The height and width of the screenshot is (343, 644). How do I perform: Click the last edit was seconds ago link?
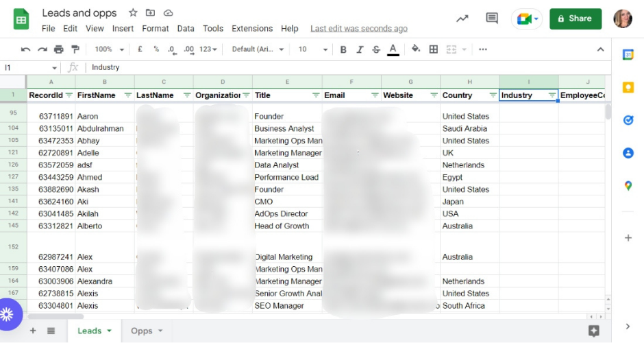coord(358,29)
